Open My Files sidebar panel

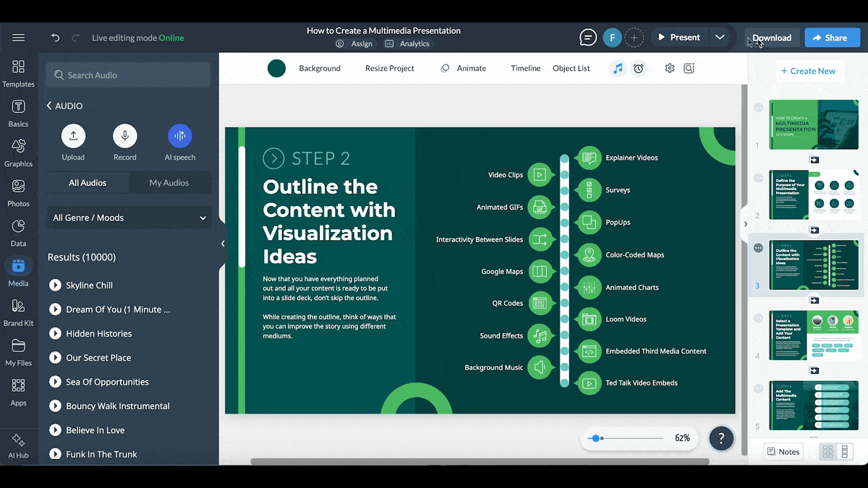pyautogui.click(x=18, y=352)
